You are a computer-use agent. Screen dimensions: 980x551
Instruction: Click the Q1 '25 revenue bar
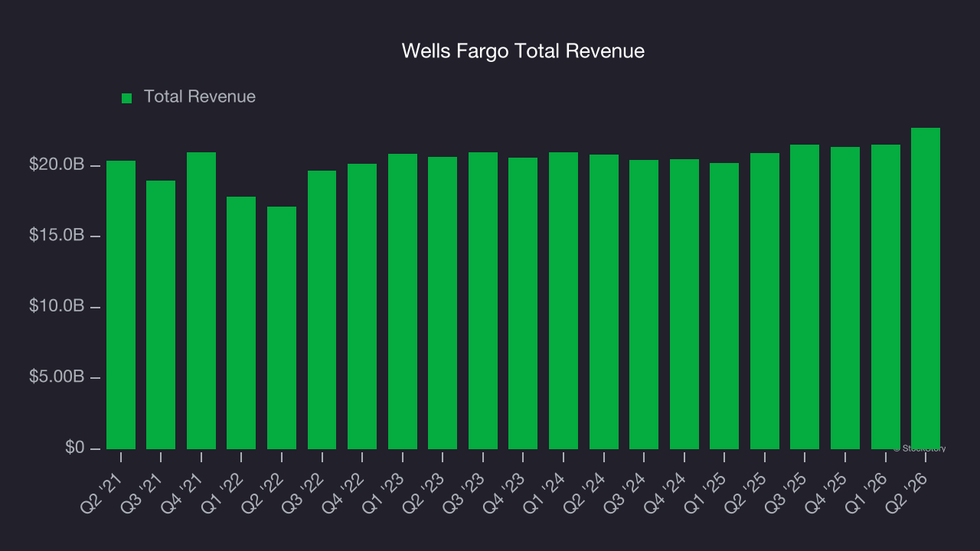pyautogui.click(x=724, y=306)
